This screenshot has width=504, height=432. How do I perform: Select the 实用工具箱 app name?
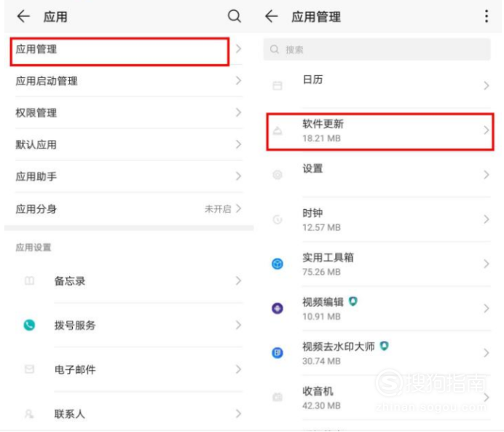tap(328, 257)
